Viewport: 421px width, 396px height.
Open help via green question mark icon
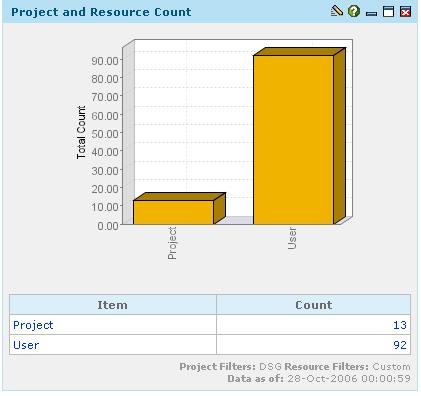[354, 12]
